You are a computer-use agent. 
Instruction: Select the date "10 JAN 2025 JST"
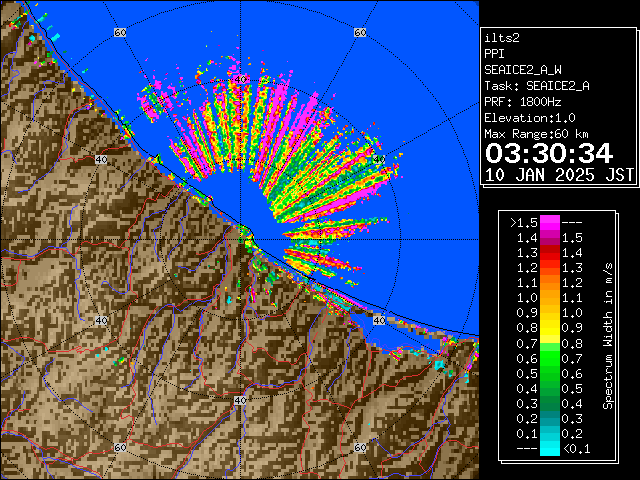coord(559,175)
